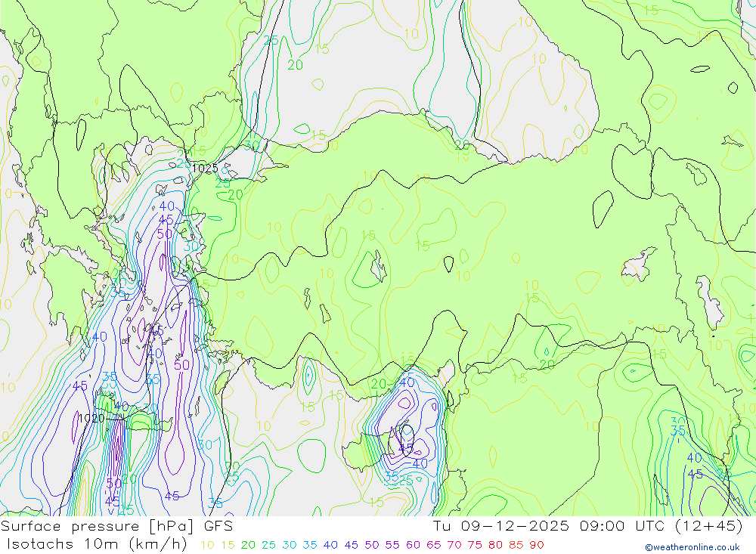
Task: Select the 90 value in the isotach legend
Action: click(x=537, y=545)
